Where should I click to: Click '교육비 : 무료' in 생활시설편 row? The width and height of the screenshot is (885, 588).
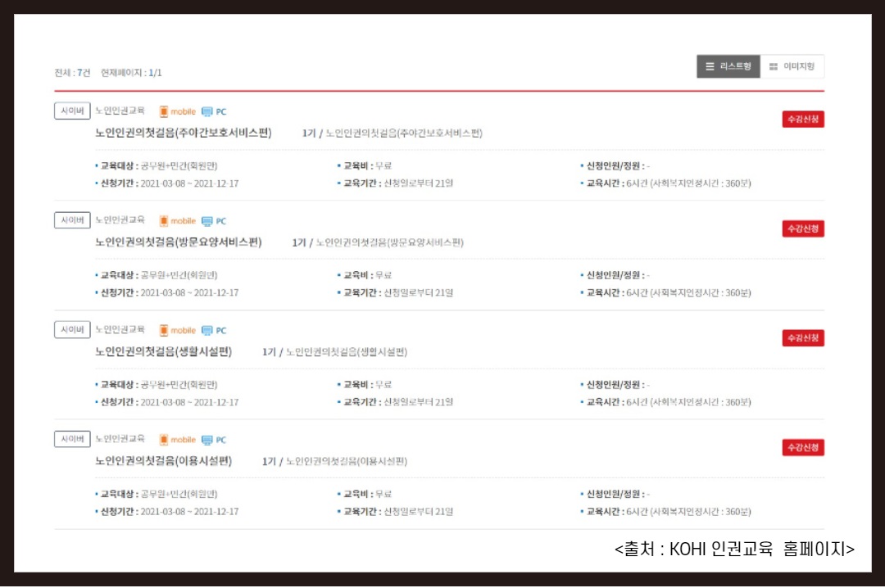pyautogui.click(x=365, y=385)
